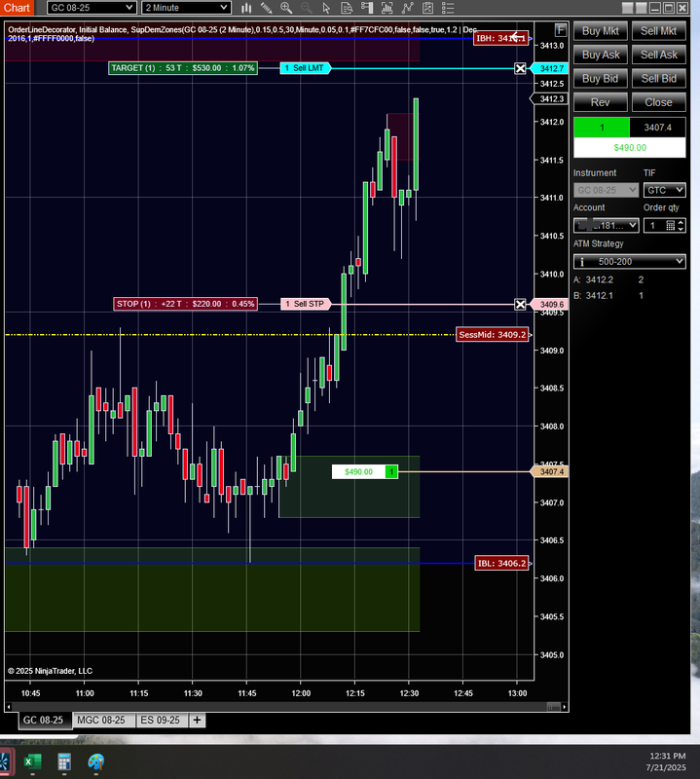Click the $490.00 position marker on chart
700x779 pixels.
tap(358, 472)
